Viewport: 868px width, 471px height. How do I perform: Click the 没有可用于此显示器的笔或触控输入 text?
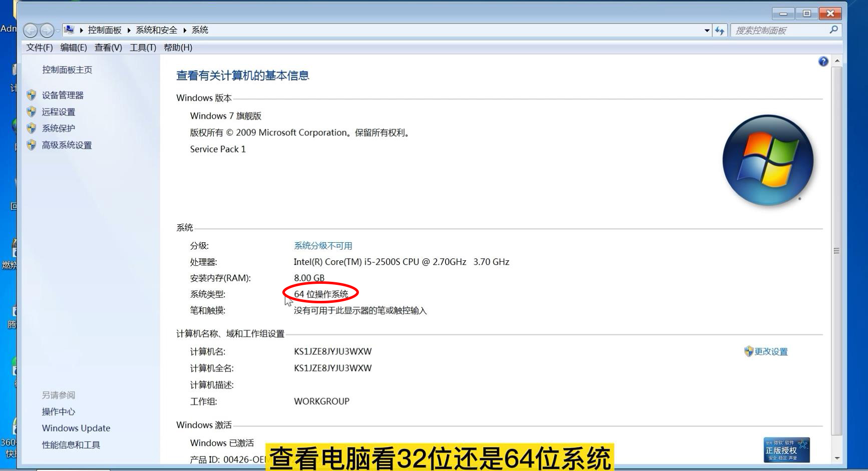[360, 311]
